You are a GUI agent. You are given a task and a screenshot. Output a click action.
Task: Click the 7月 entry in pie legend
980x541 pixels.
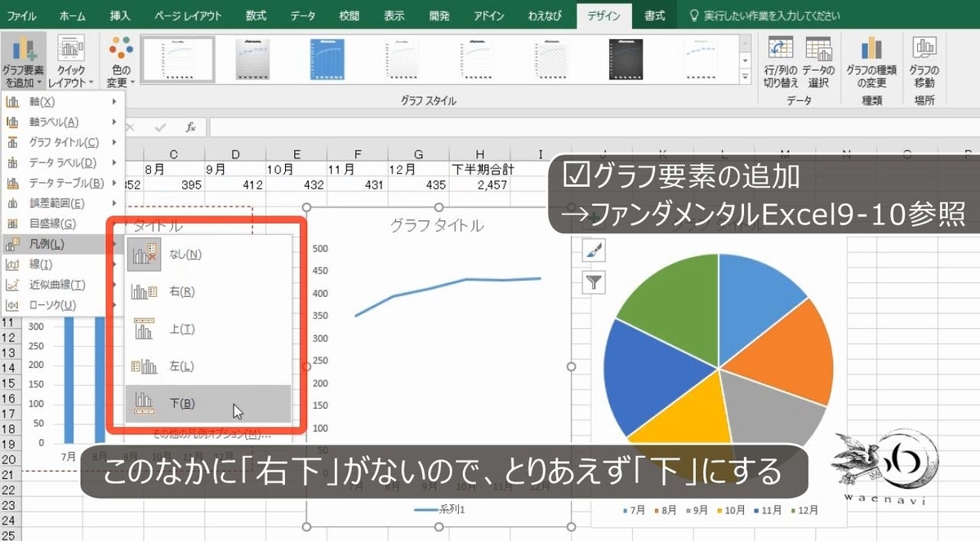[x=635, y=510]
